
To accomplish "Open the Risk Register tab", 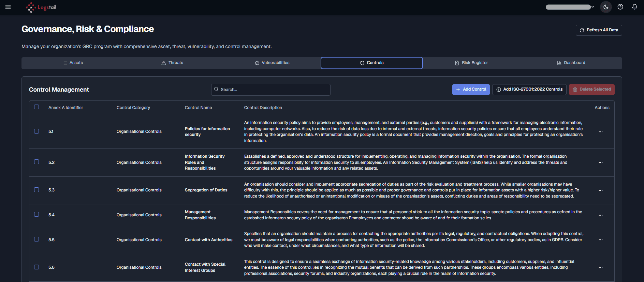I will (471, 63).
